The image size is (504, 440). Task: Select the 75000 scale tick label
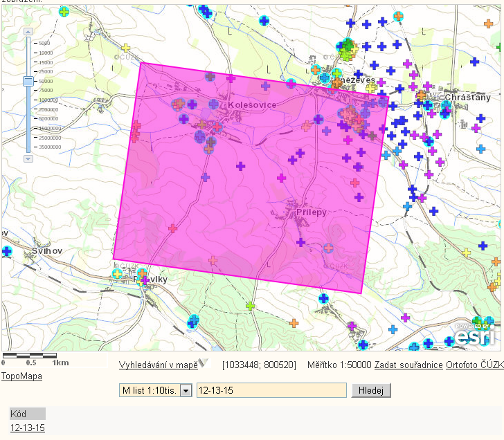(x=46, y=90)
